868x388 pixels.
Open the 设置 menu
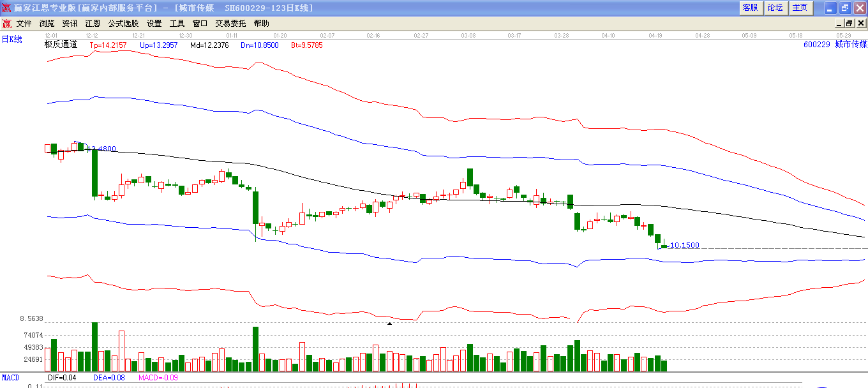click(154, 24)
